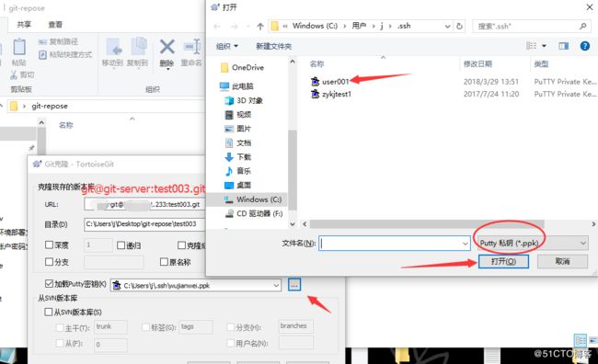The height and width of the screenshot is (364, 598).
Task: Sort by 修改日期 column header
Action: point(477,64)
